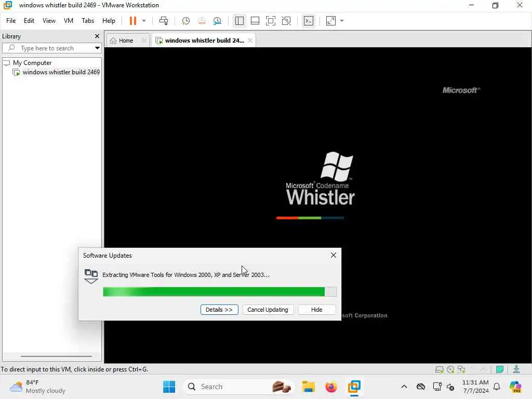Viewport: 532px width, 399px height.
Task: Toggle the thumbnail bar view
Action: point(255,21)
